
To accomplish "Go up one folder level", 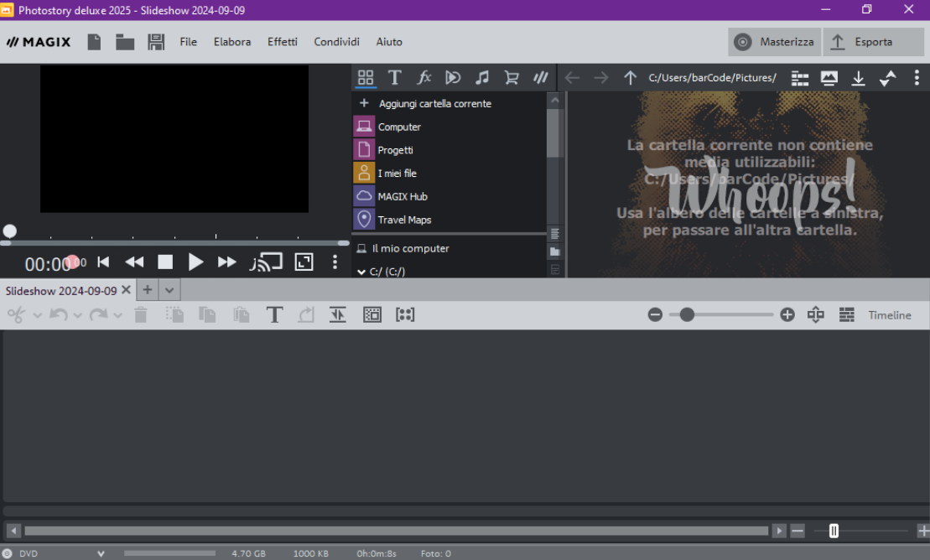I will (630, 78).
